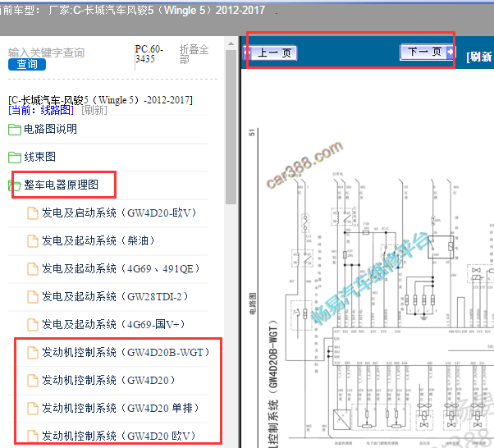Click the 折叠全部 collapse-all link
This screenshot has height=448, width=494.
point(194,54)
